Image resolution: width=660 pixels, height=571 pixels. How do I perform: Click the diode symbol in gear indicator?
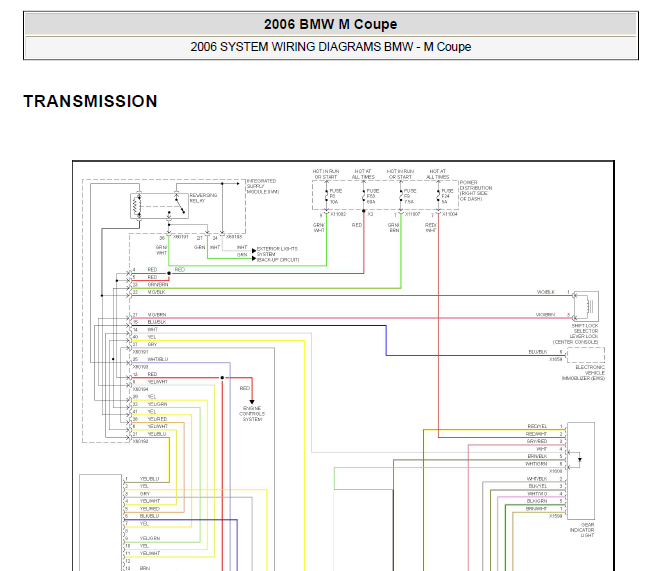pos(580,460)
